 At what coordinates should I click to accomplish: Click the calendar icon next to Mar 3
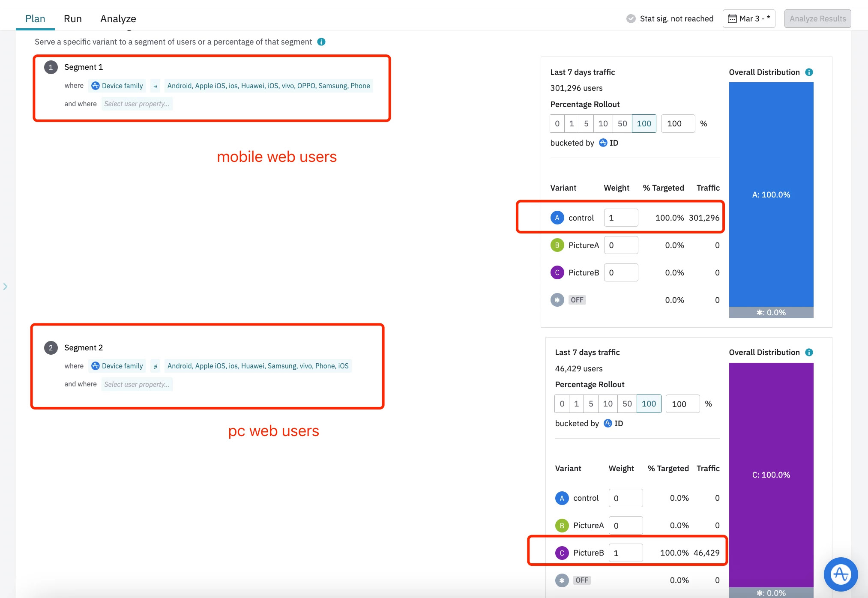coord(732,19)
